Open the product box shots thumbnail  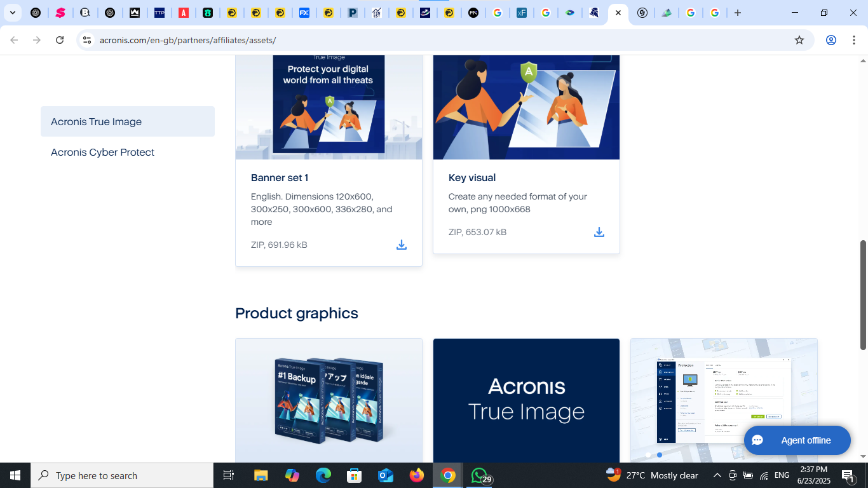pos(329,400)
